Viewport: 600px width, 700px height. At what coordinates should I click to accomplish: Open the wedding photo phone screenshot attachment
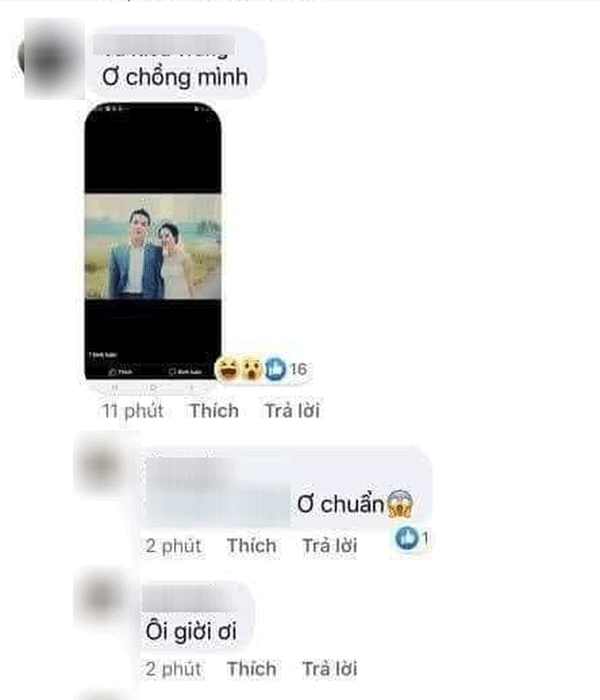(153, 242)
